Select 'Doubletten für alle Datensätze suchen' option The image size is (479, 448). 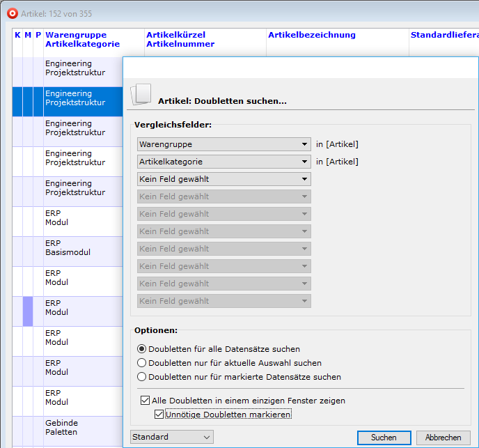click(x=142, y=349)
